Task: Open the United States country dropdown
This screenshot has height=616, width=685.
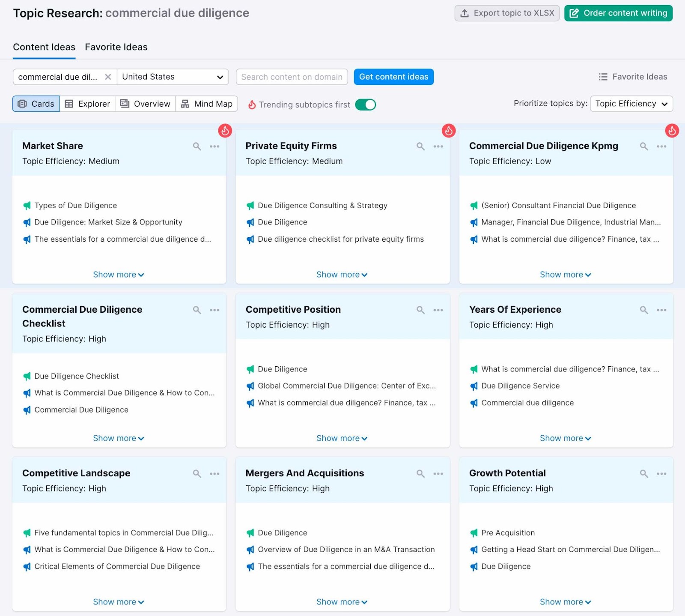Action: 173,77
